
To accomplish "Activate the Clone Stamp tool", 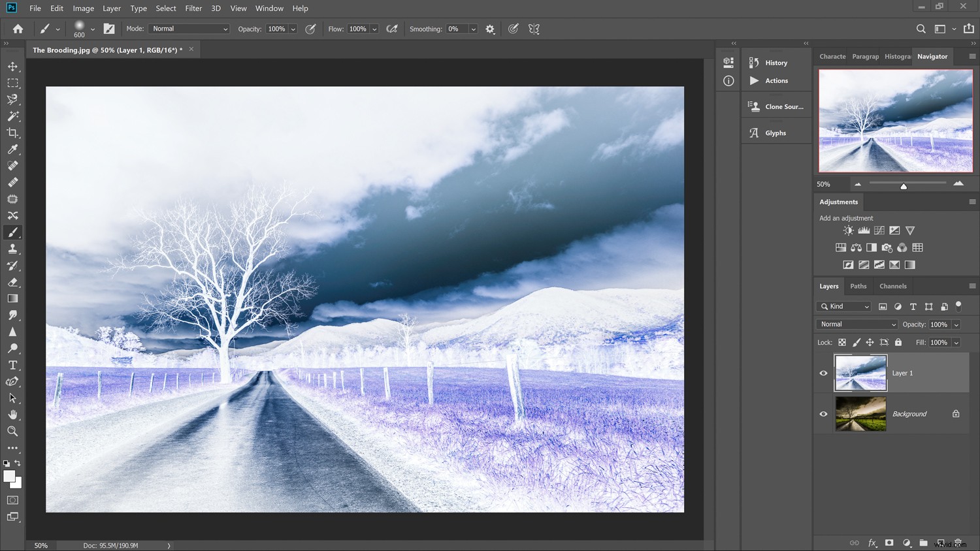I will [x=12, y=249].
